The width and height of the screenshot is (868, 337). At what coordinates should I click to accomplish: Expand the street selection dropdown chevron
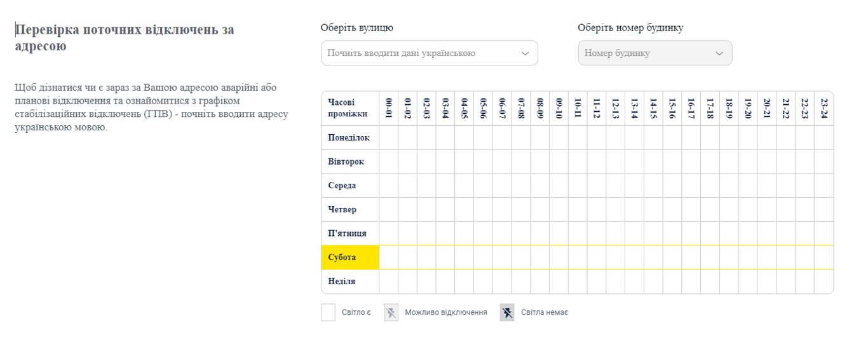[x=525, y=53]
